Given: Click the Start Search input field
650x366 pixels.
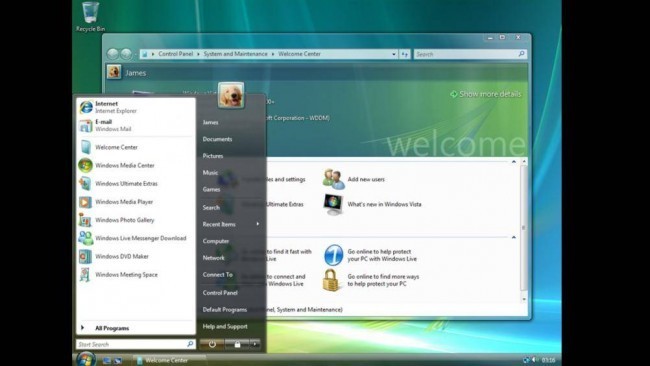Looking at the screenshot, I should pos(136,344).
